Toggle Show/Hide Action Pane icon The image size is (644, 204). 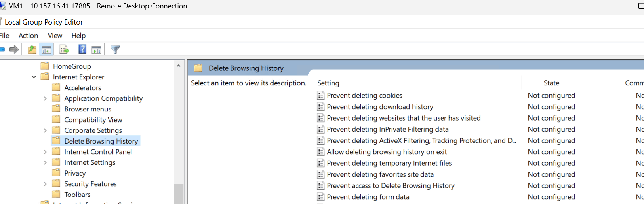pyautogui.click(x=96, y=50)
